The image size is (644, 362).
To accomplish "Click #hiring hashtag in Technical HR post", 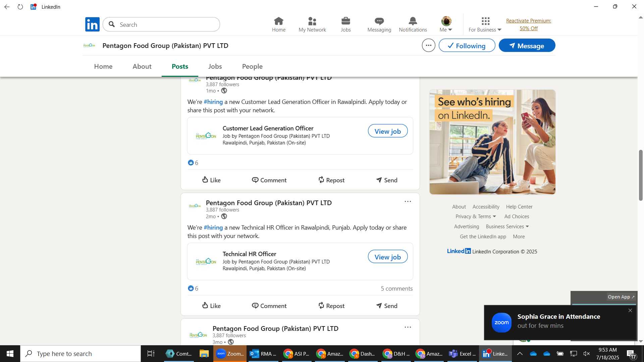I will point(213,228).
